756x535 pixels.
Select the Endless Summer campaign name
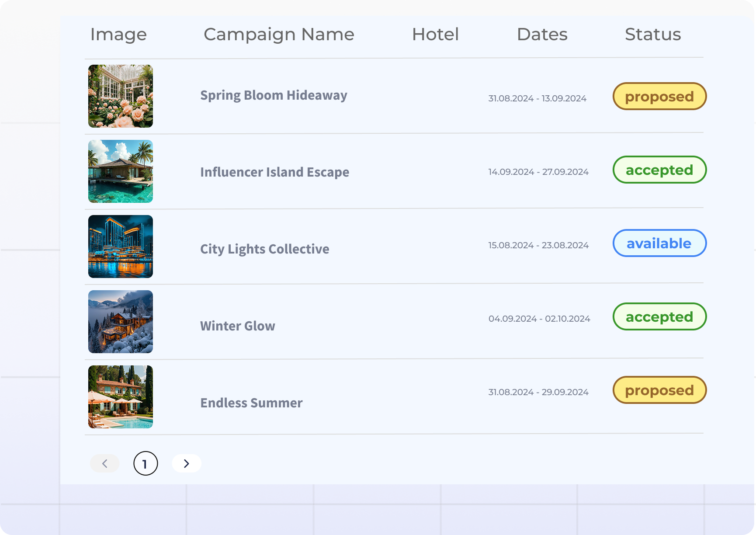coord(251,403)
